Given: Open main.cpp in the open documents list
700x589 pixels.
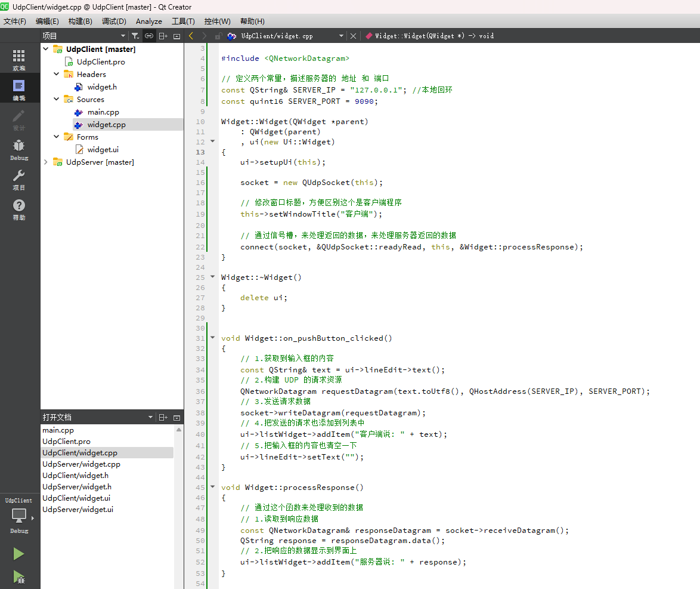Looking at the screenshot, I should [58, 430].
